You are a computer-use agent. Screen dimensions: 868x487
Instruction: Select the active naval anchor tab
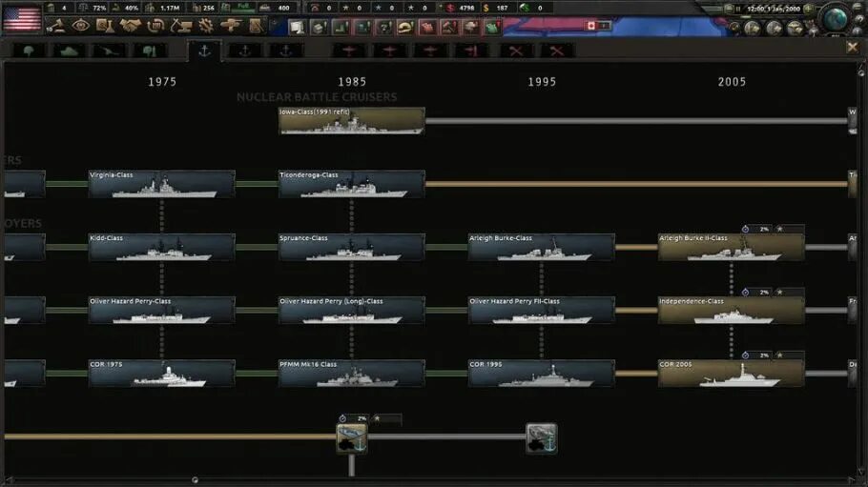(204, 51)
